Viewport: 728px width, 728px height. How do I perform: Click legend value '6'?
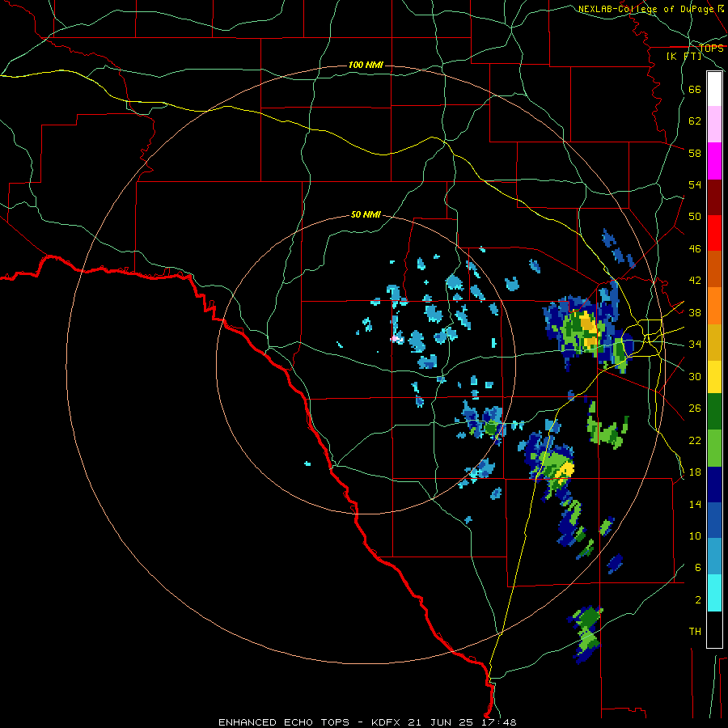[697, 568]
